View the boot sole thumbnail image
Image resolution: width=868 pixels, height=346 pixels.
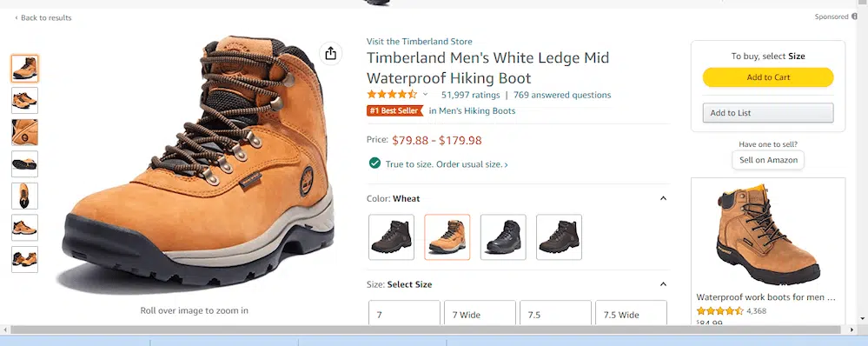[25, 163]
